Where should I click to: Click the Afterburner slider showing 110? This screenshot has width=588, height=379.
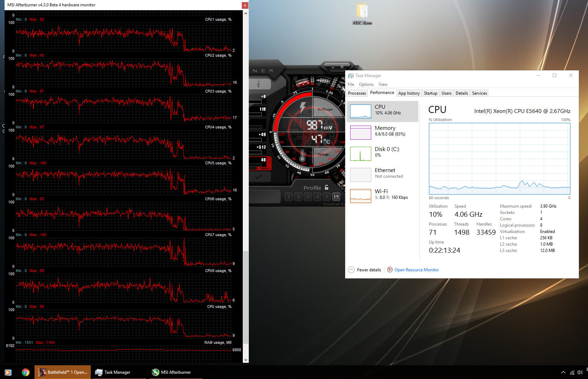pos(255,114)
